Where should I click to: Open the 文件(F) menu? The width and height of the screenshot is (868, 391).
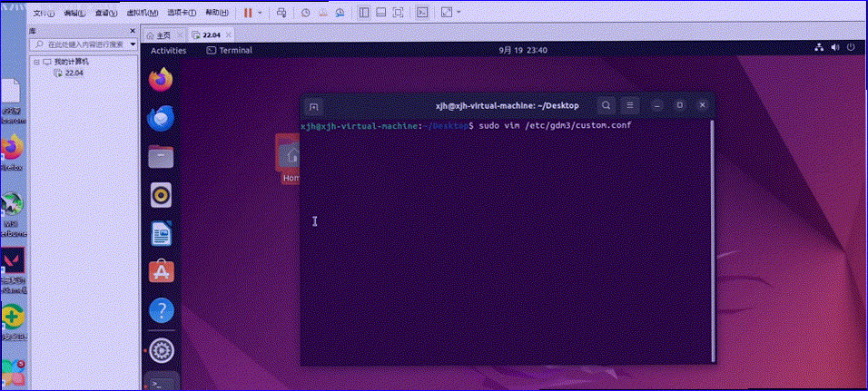[x=44, y=13]
